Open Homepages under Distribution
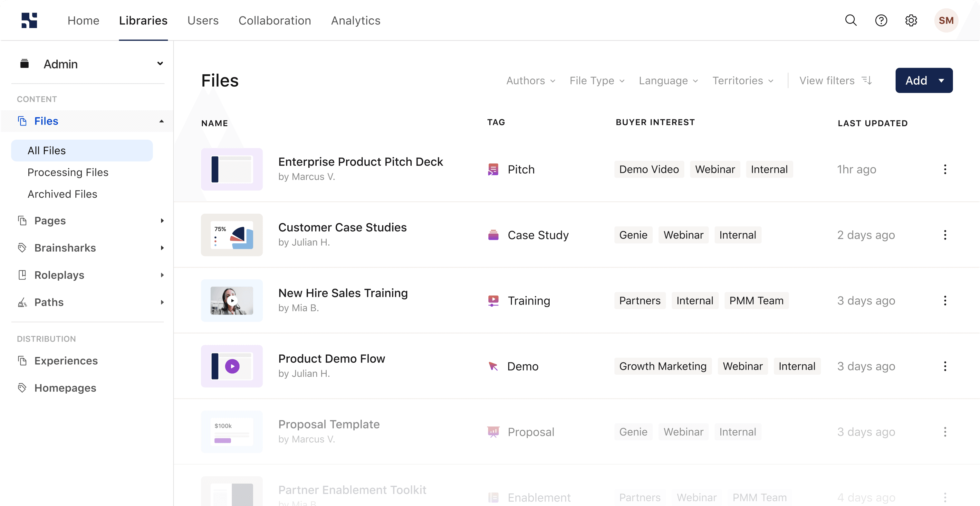The width and height of the screenshot is (980, 506). (x=65, y=388)
